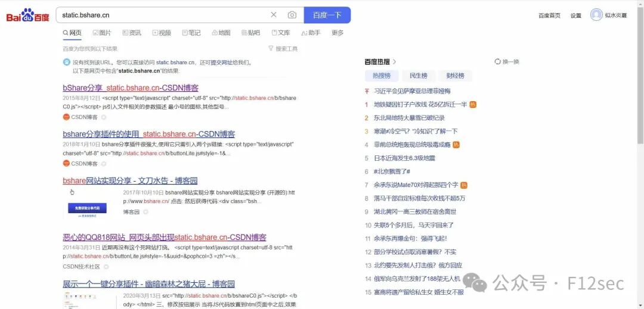Viewport: 644px width, 309px height.
Task: Open hot item 日本近海发生6.3级地震
Action: coord(404,158)
